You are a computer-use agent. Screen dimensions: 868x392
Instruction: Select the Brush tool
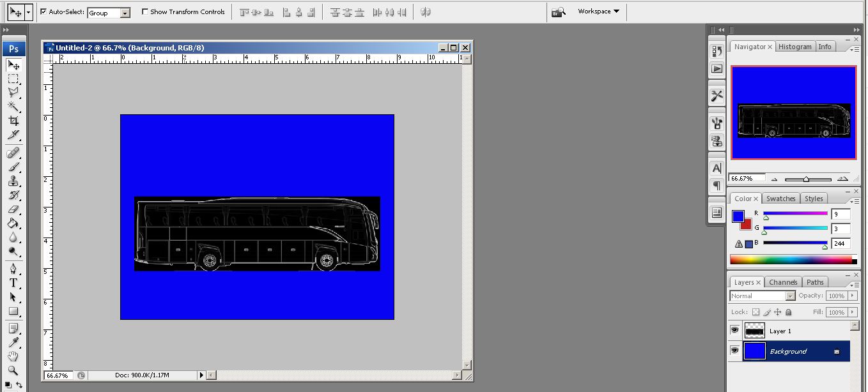[14, 166]
